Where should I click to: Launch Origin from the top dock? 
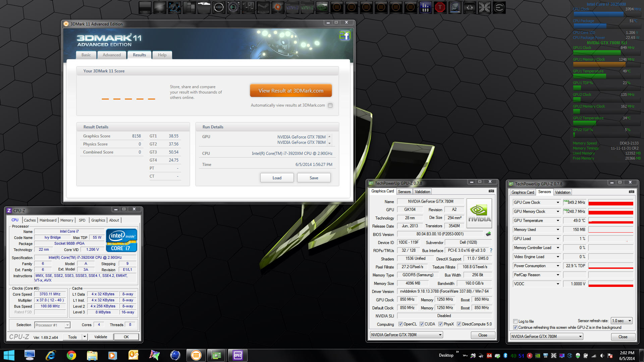pos(277,7)
